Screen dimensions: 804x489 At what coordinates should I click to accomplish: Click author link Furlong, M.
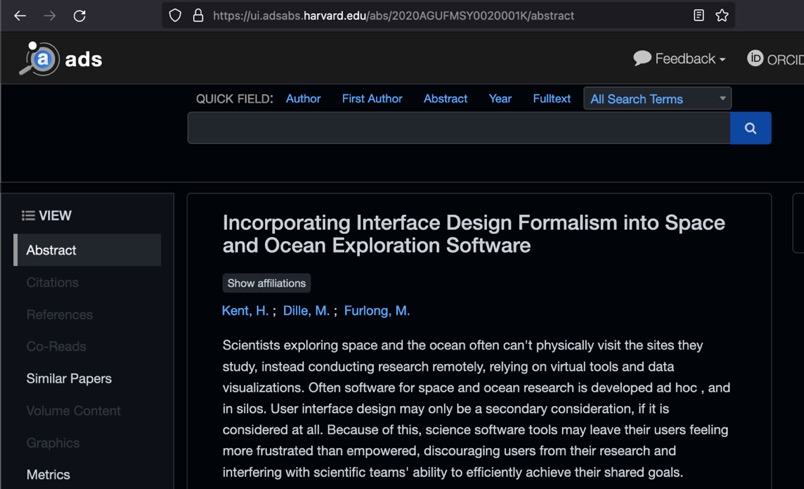coord(377,311)
